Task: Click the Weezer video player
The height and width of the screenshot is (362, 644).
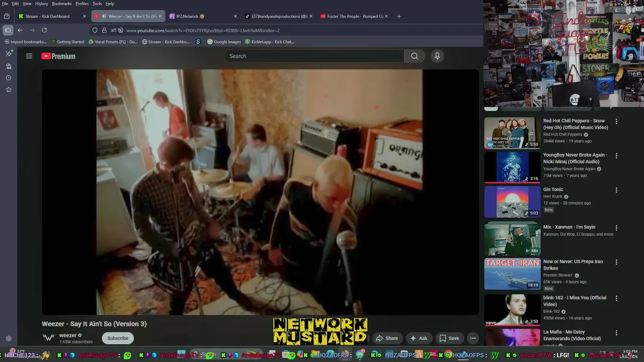Action: (260, 192)
